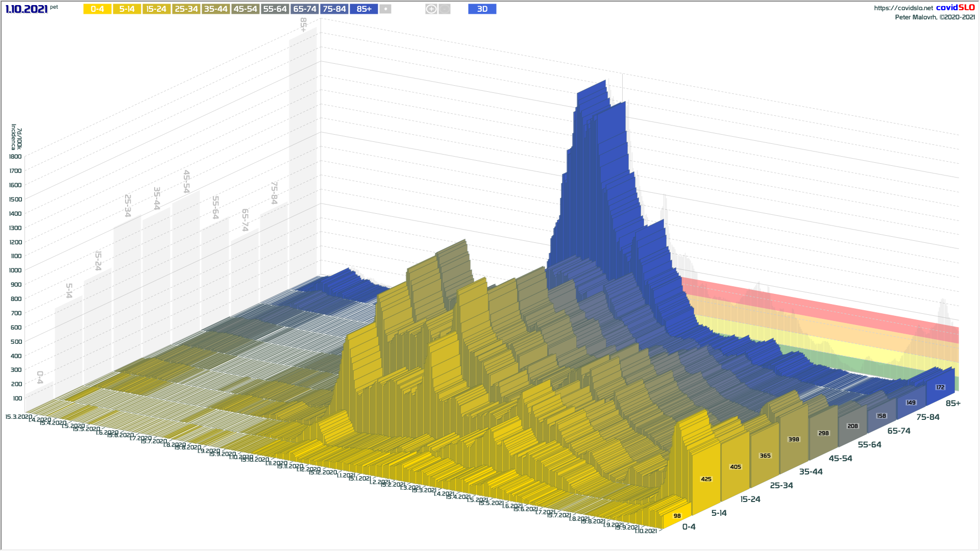Hide the 35-44 age group series
The width and height of the screenshot is (980, 551).
pyautogui.click(x=215, y=9)
